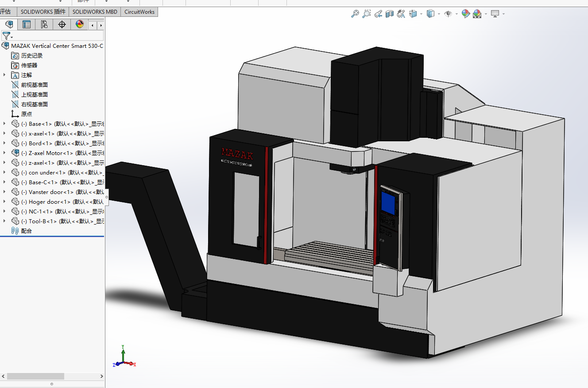Open the SOLIDWORKS 插件 tab
The width and height of the screenshot is (588, 388).
pyautogui.click(x=43, y=12)
